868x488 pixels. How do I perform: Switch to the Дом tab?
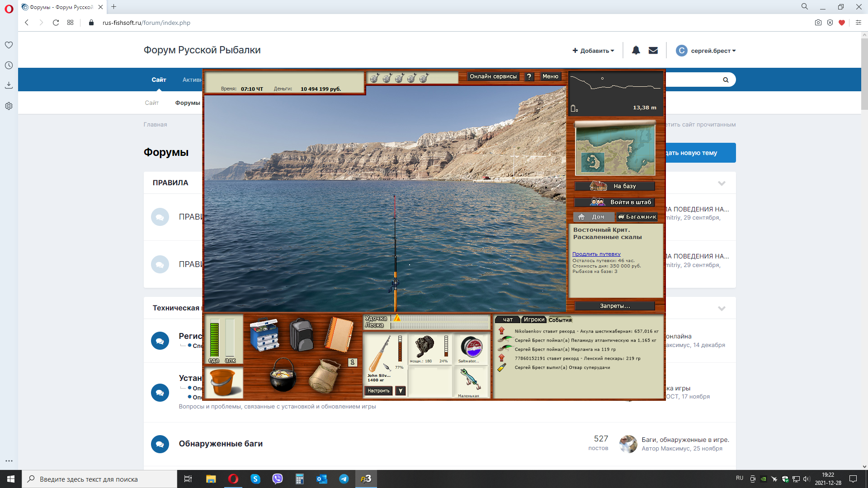click(x=594, y=217)
